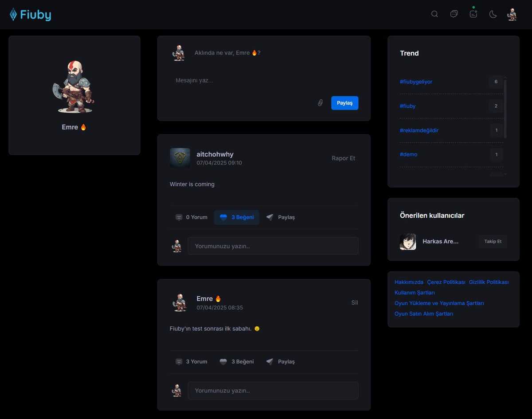Open aitchohwhy's profile avatar
The image size is (532, 419).
180,158
